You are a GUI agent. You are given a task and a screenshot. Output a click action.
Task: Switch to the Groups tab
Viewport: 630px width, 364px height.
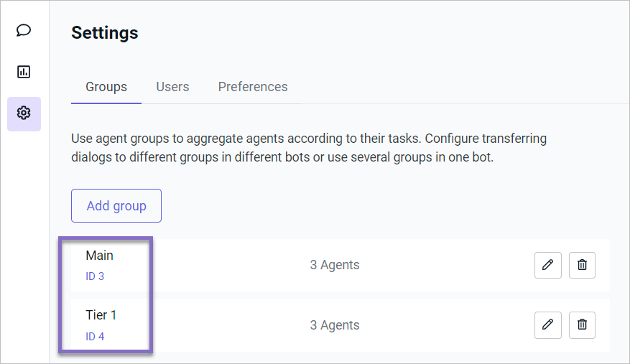(106, 87)
